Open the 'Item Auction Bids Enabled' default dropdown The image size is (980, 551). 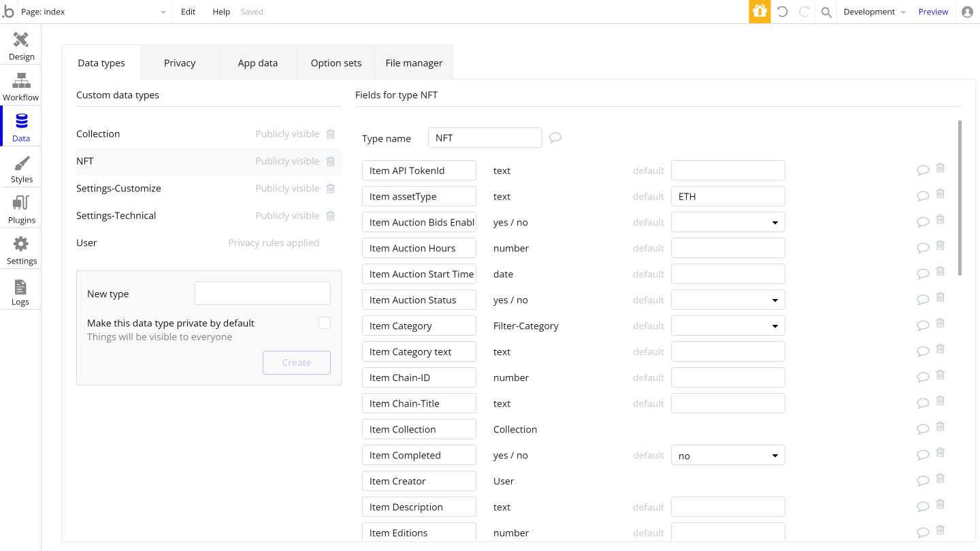[x=775, y=221]
